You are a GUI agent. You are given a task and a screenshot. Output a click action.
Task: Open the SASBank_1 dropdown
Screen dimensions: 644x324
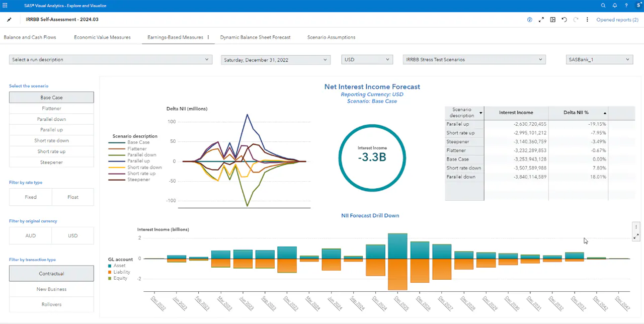599,59
